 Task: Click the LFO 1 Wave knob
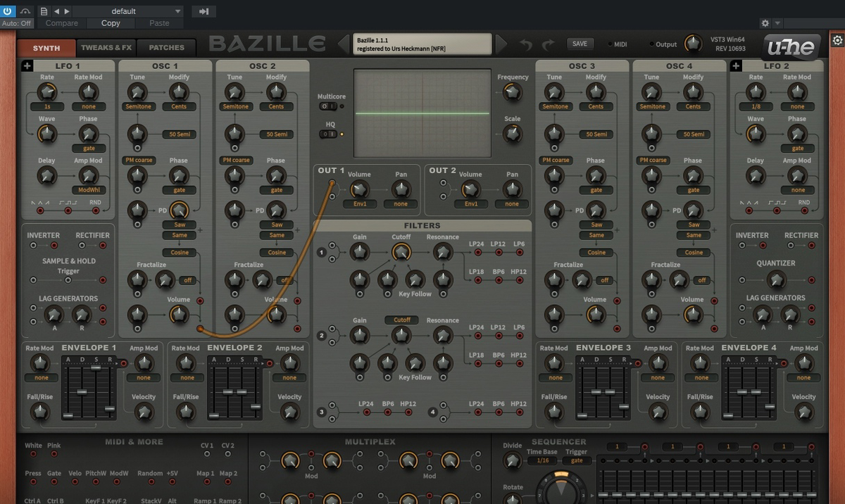tap(47, 134)
